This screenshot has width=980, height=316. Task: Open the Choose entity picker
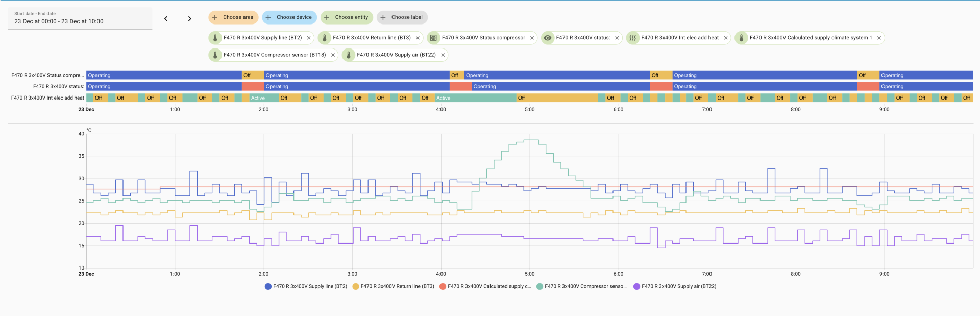[347, 17]
